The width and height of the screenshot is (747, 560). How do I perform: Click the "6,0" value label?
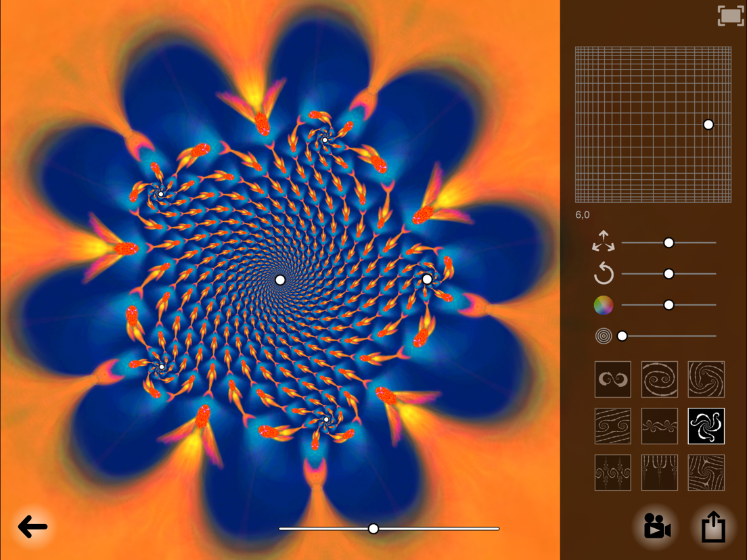tap(582, 215)
